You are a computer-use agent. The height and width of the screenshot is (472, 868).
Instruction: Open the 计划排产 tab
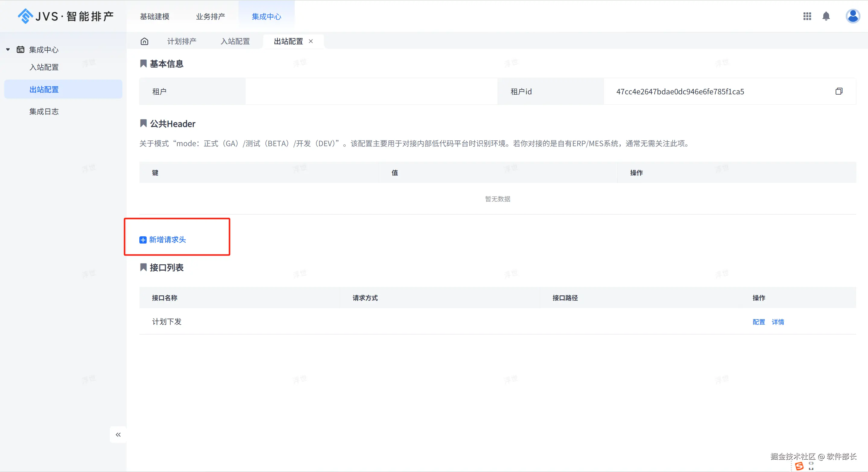(x=182, y=41)
